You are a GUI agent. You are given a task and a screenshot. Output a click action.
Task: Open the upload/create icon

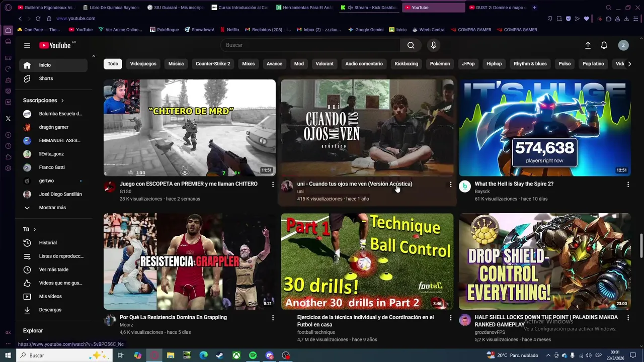coord(588,45)
